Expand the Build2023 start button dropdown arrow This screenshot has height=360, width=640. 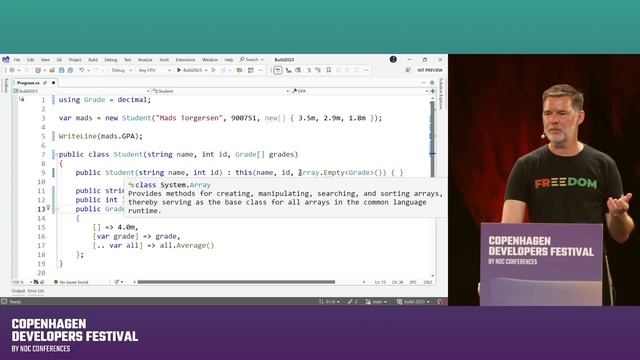[x=206, y=70]
